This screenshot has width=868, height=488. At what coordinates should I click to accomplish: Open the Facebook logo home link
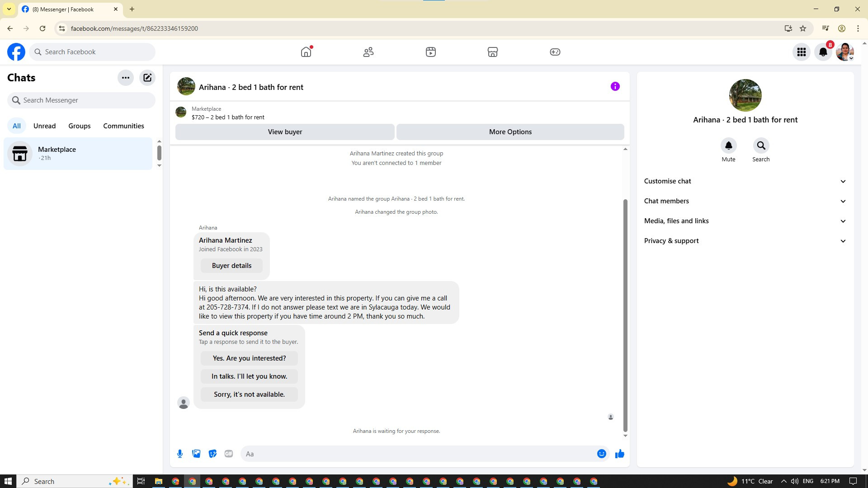(x=16, y=52)
